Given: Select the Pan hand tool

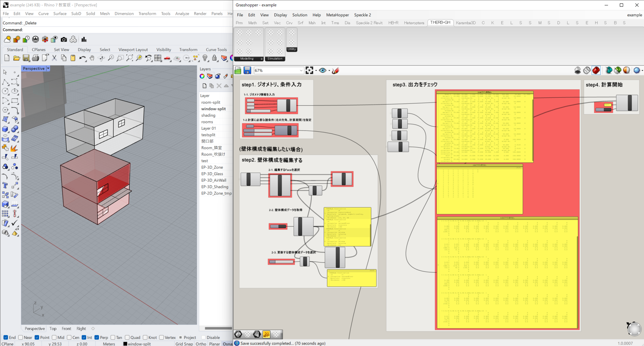Looking at the screenshot, I should coord(92,58).
